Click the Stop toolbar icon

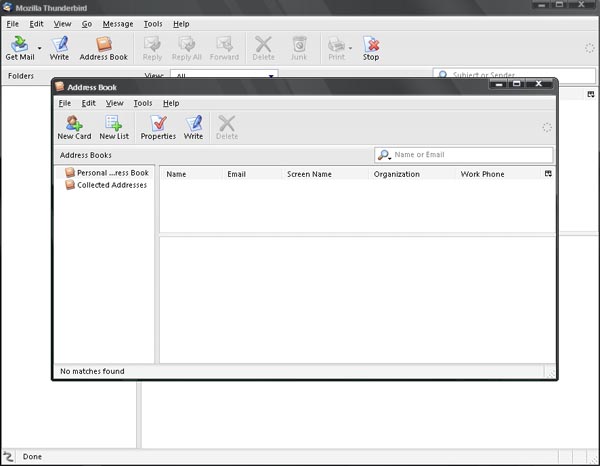[371, 48]
